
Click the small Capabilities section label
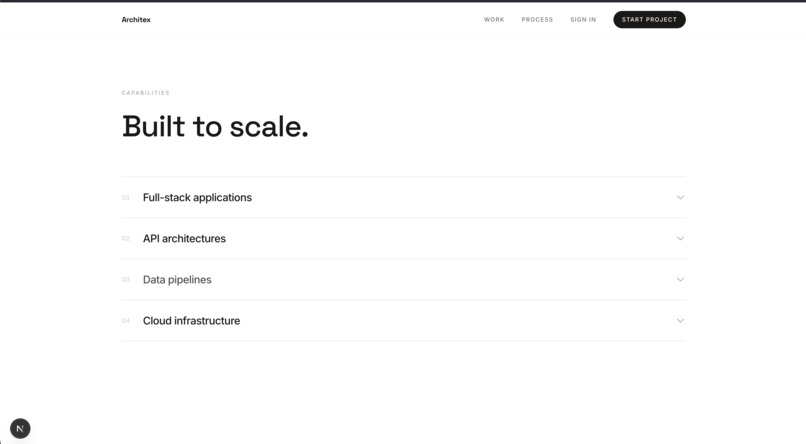(145, 93)
